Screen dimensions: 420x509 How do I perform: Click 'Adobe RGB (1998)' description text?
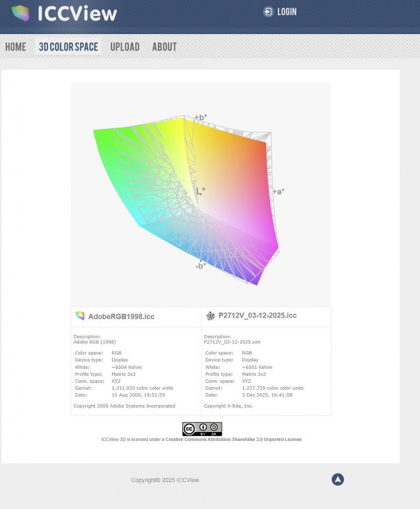click(94, 342)
